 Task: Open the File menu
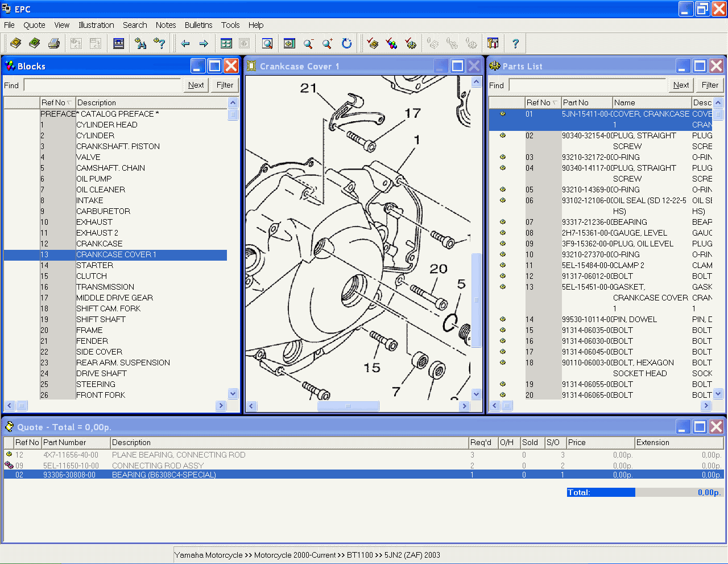9,25
